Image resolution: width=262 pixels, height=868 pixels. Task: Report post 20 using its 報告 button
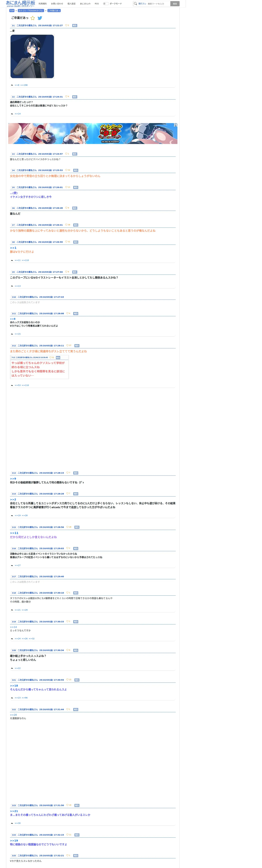[76, 650]
